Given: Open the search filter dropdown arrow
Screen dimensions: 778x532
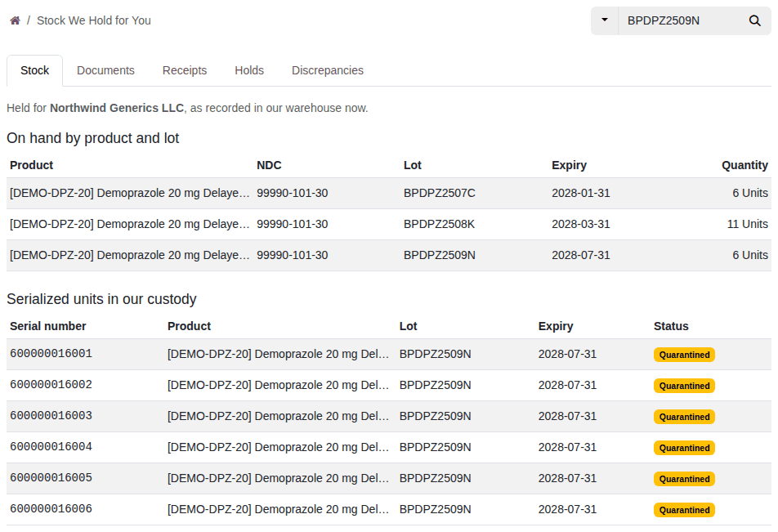Looking at the screenshot, I should point(605,20).
